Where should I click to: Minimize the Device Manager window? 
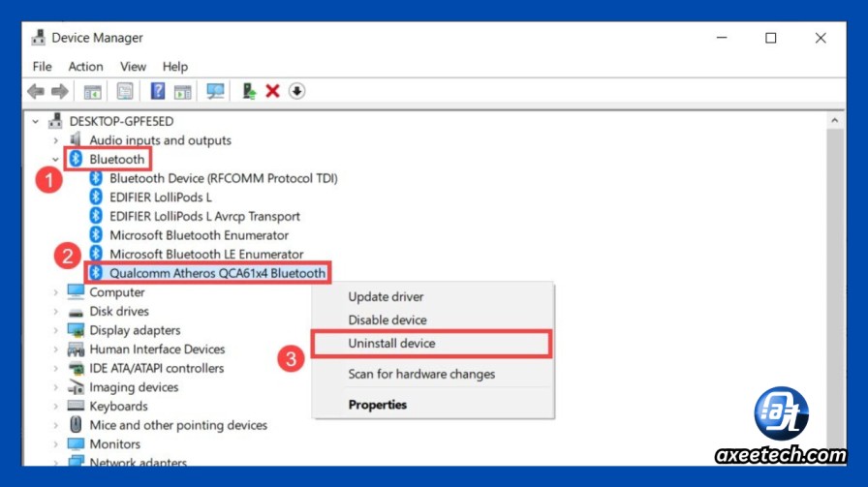coord(722,38)
